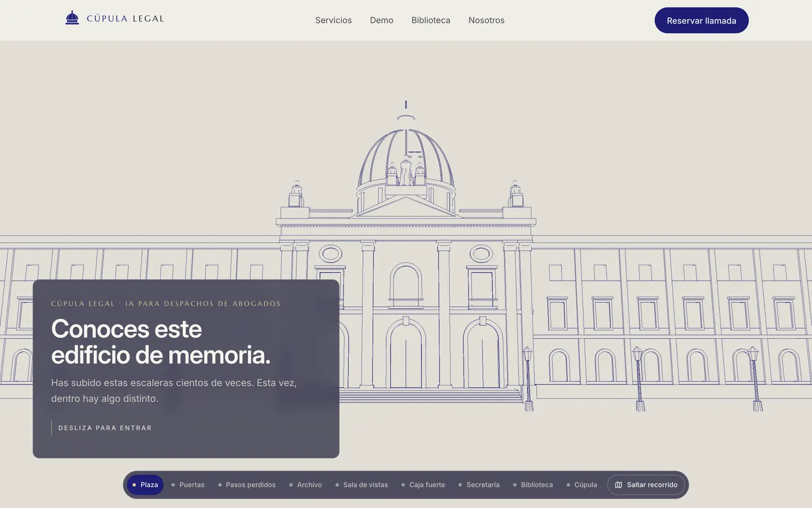The height and width of the screenshot is (508, 812).
Task: Click the paragraph starting 'Has subido estas escaleras'
Action: pos(174,391)
